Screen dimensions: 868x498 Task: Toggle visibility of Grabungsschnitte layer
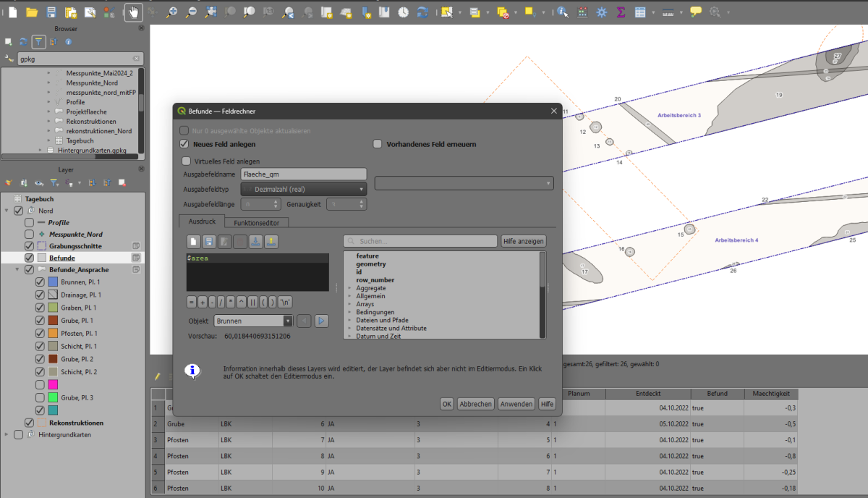(29, 246)
